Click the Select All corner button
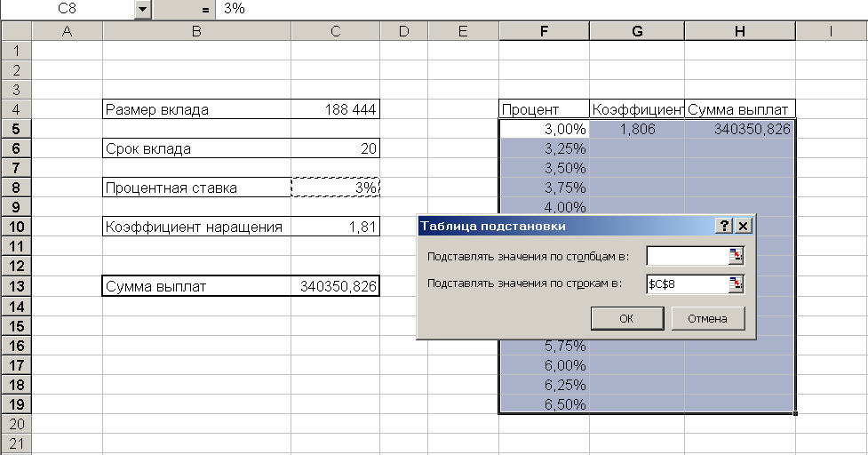This screenshot has width=868, height=455. click(16, 32)
